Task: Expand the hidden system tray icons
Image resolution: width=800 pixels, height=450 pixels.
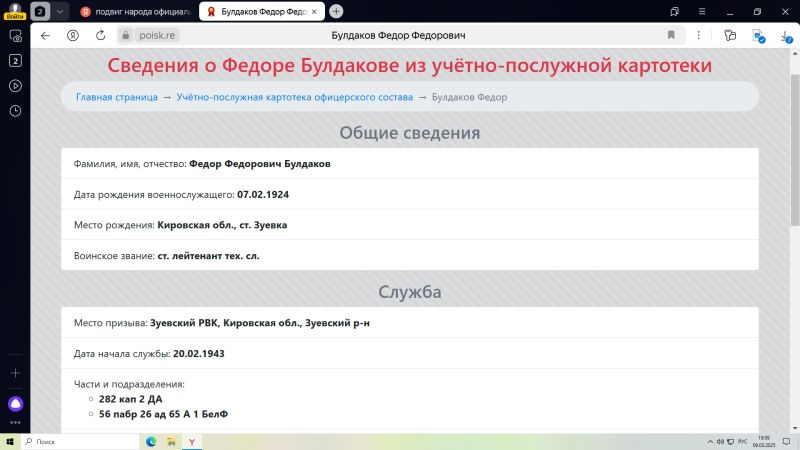Action: [x=710, y=442]
